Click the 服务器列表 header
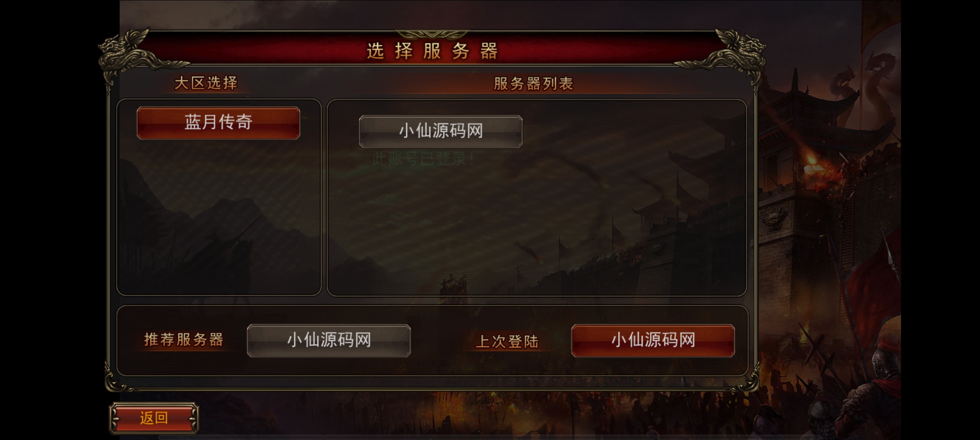 point(534,84)
